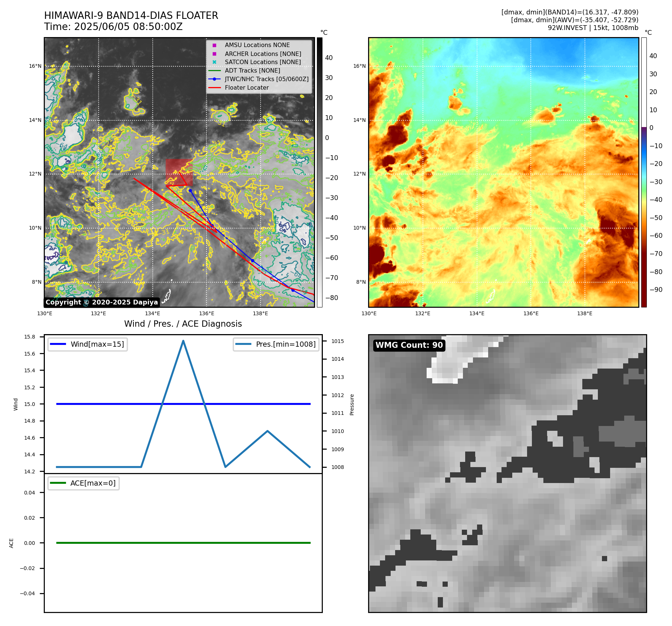Click the 130°E label under left infrared map

45,313
